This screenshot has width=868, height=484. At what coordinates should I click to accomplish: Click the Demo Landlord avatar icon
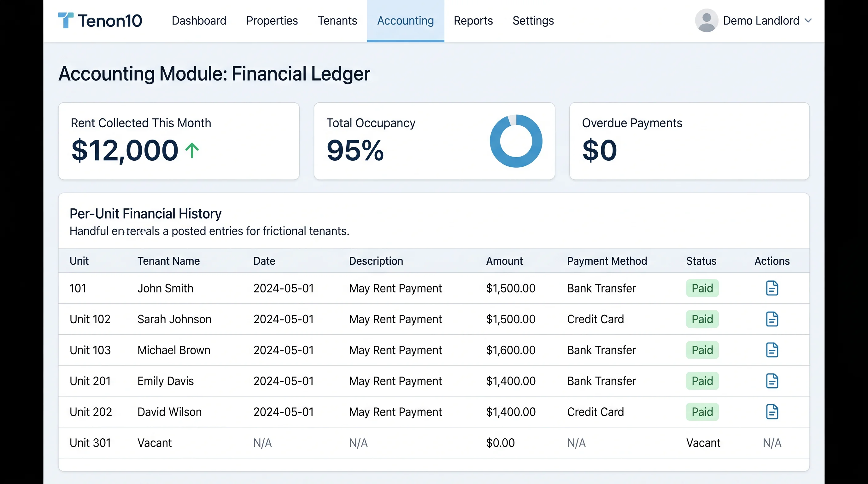coord(706,20)
